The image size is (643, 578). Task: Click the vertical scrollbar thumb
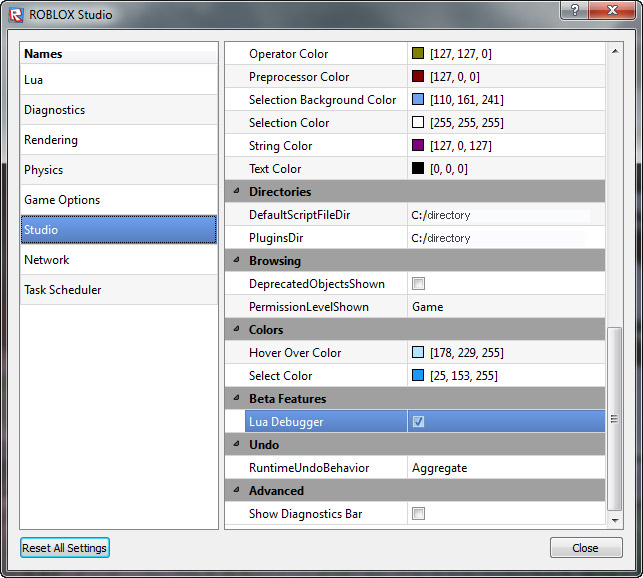tap(614, 419)
